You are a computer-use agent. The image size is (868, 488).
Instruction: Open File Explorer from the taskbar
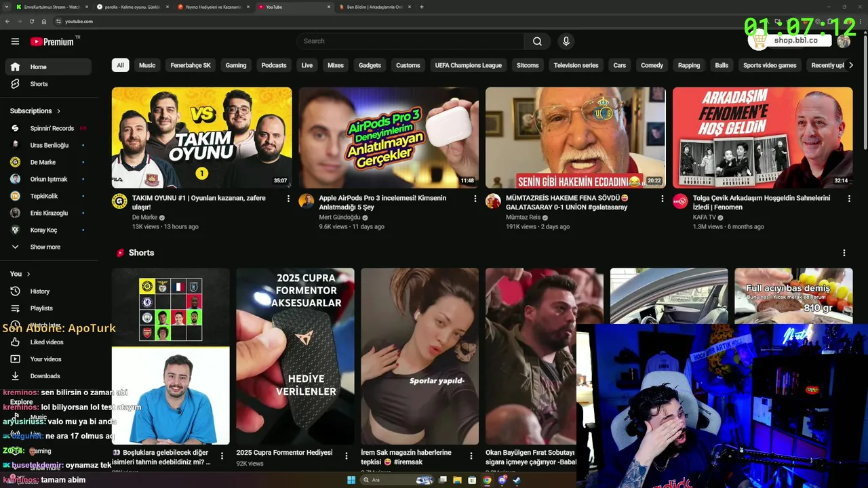[458, 480]
